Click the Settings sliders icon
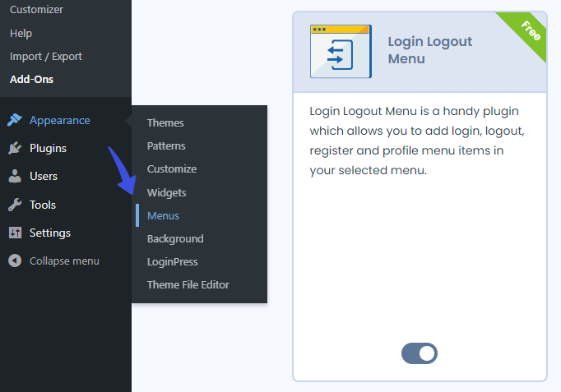Screen dimensions: 561x392 [x=15, y=233]
